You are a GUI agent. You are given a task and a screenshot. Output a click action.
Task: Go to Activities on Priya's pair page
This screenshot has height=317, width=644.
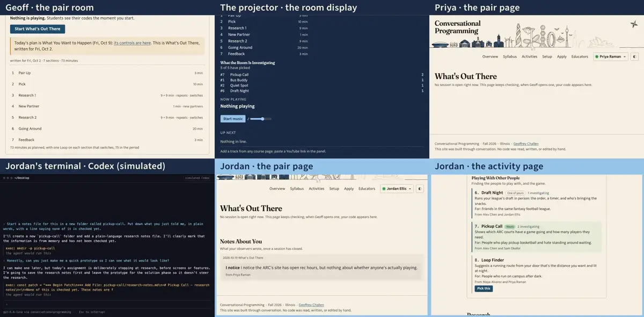pos(529,56)
